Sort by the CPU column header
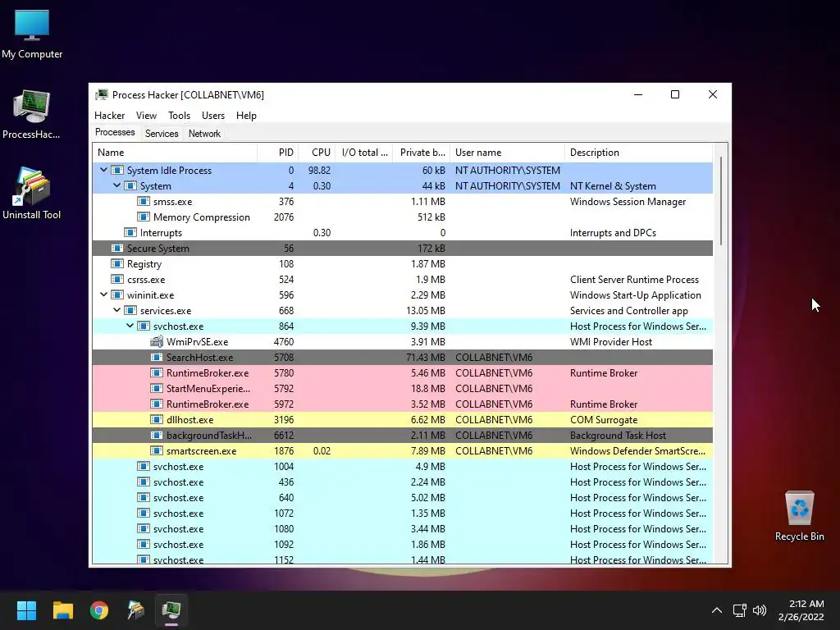Screen dimensions: 840x630 [x=317, y=153]
